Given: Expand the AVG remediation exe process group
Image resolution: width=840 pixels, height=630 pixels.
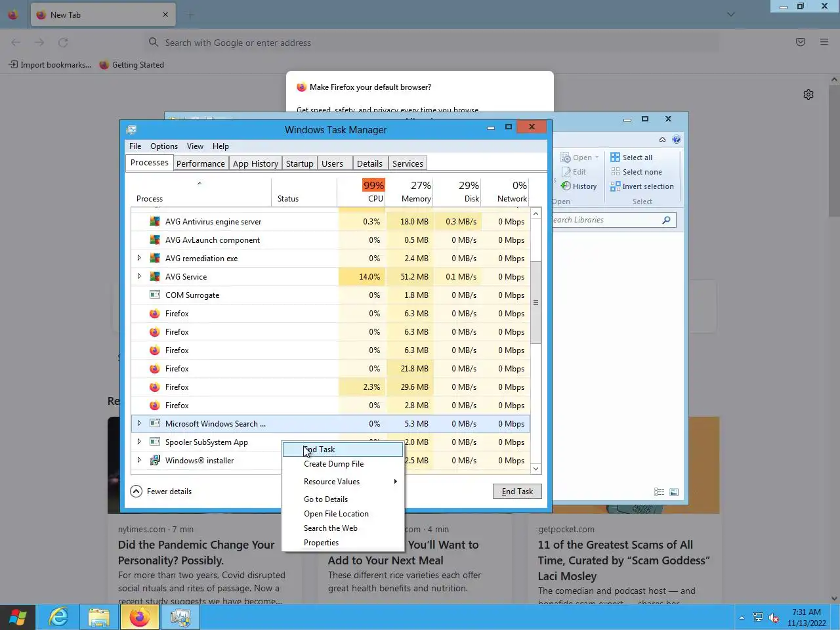Looking at the screenshot, I should pyautogui.click(x=139, y=259).
